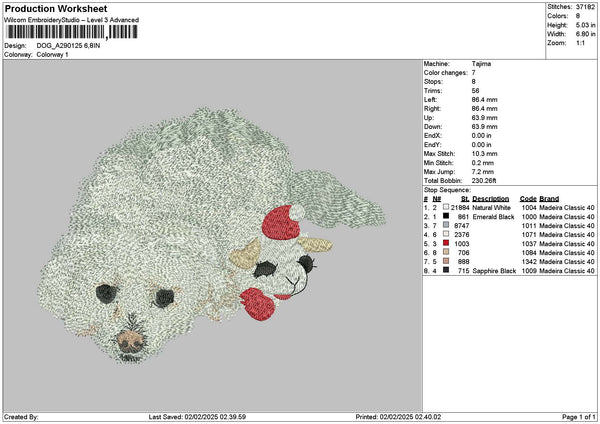Select the Color changes value 7
This screenshot has height=424, width=600.
pos(473,73)
